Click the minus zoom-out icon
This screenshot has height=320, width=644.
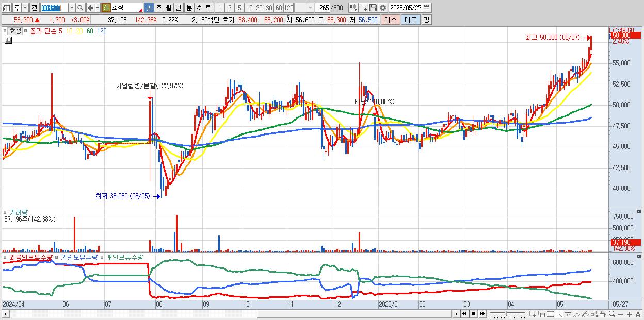point(620,314)
